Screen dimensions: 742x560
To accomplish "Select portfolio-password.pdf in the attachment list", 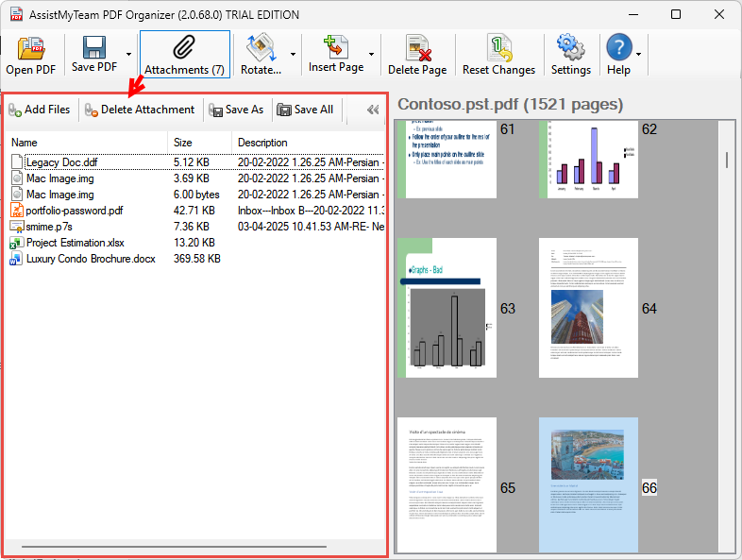I will tap(74, 211).
